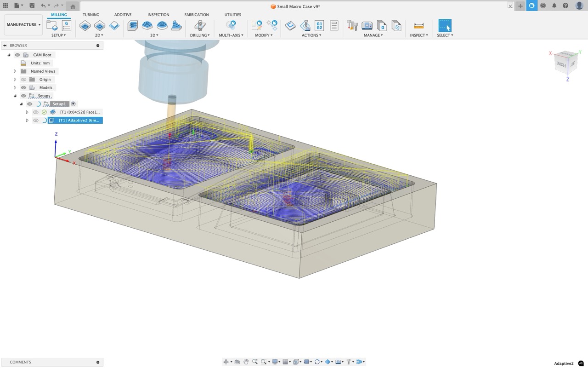Open the Tool Library icon
This screenshot has height=368, width=588.
click(352, 26)
